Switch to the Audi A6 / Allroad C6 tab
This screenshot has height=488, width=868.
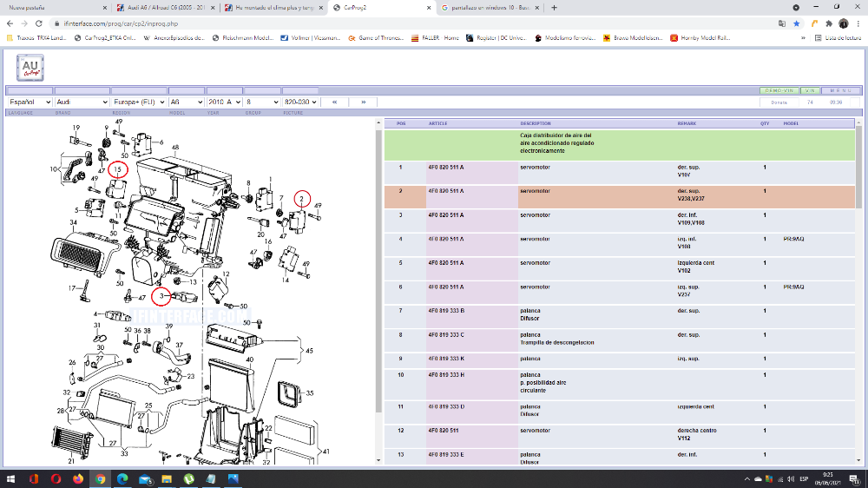tap(166, 8)
